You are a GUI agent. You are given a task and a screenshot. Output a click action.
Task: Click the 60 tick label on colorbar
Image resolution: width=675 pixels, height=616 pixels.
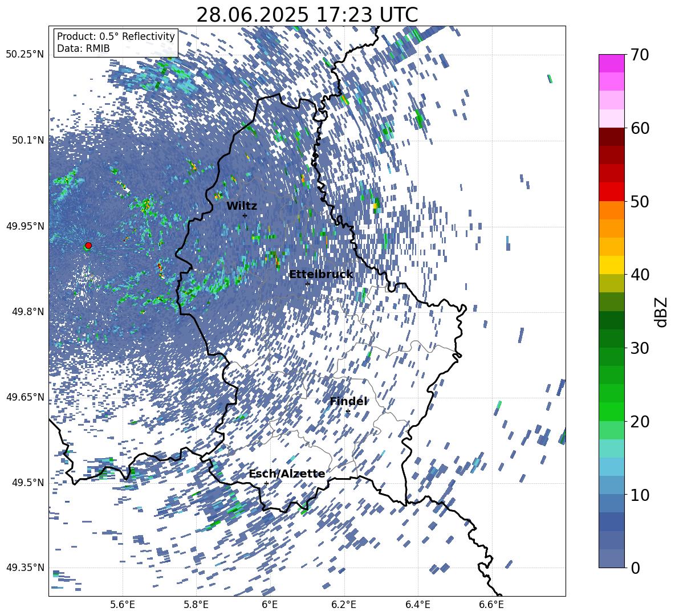640,128
